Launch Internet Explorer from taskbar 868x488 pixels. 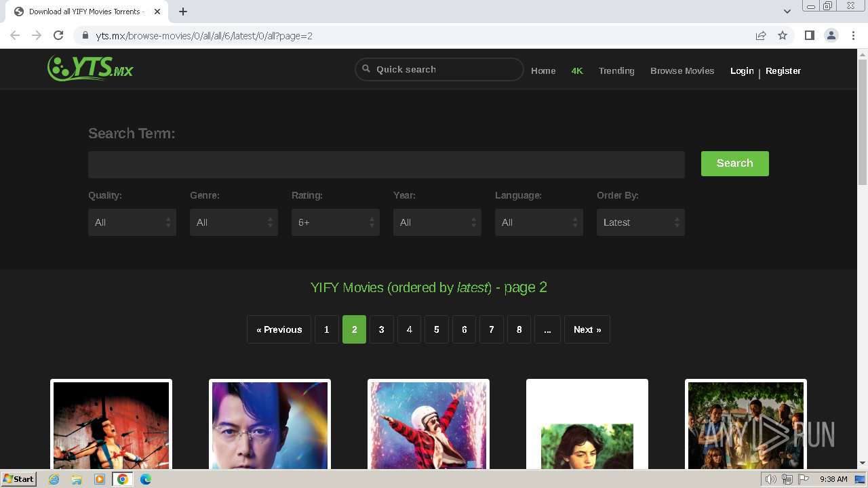54,479
